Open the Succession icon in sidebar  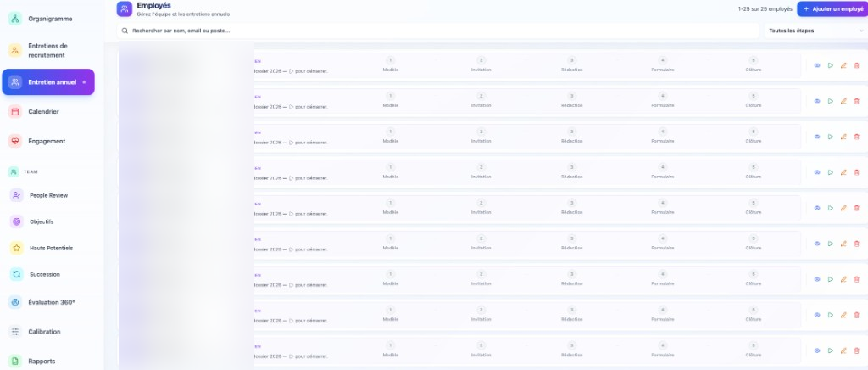[17, 274]
